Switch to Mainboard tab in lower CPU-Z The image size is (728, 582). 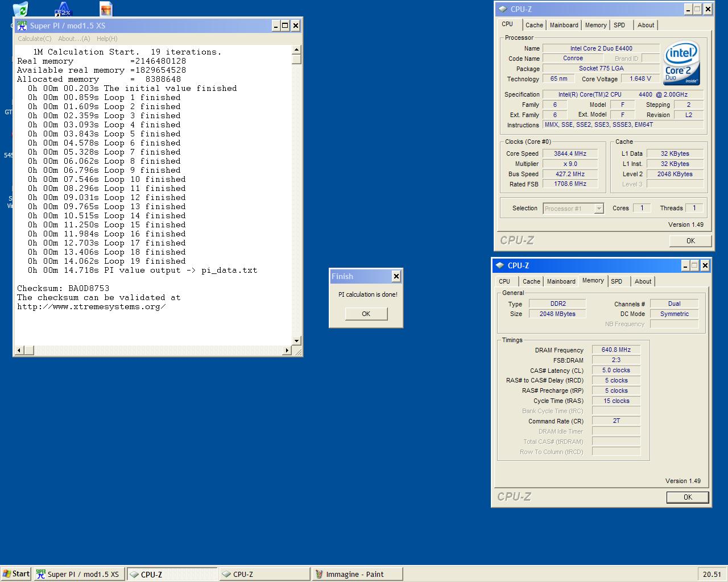click(x=561, y=281)
